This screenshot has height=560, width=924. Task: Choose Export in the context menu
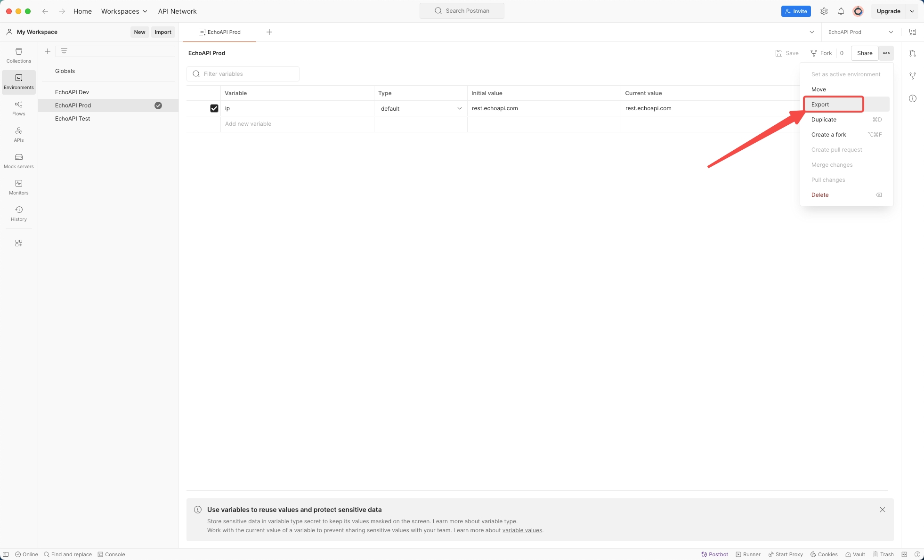(847, 105)
